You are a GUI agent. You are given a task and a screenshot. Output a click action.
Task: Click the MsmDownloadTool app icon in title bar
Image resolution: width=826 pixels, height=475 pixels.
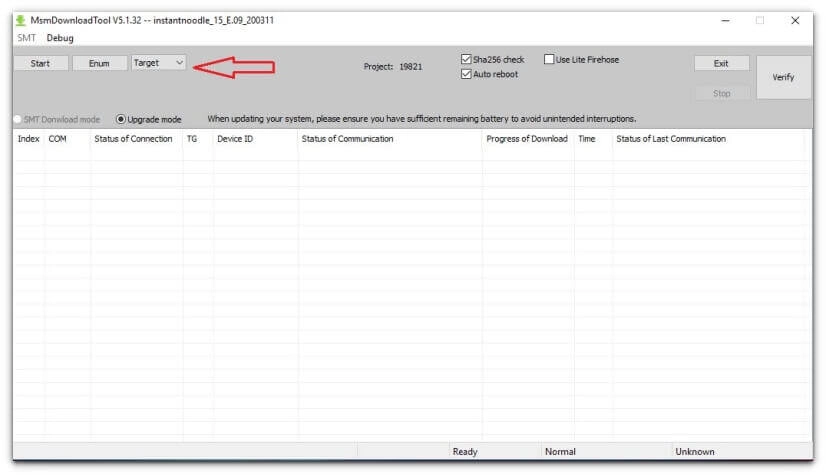pos(22,20)
